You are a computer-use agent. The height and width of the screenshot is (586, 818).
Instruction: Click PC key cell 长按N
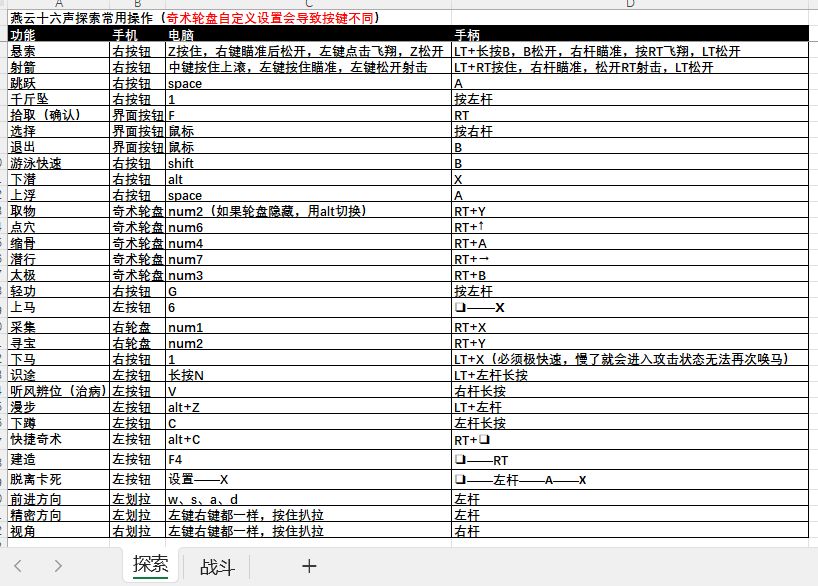tap(308, 375)
